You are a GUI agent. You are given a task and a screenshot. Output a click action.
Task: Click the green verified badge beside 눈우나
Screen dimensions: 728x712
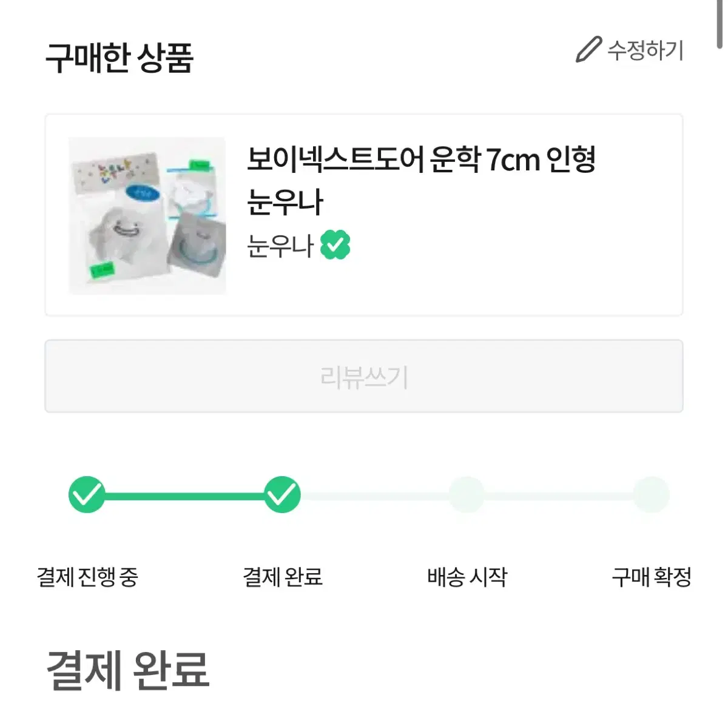pyautogui.click(x=335, y=245)
